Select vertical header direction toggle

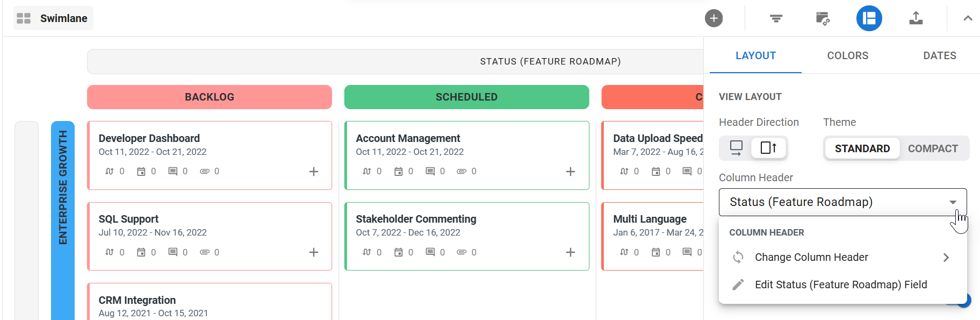(768, 147)
